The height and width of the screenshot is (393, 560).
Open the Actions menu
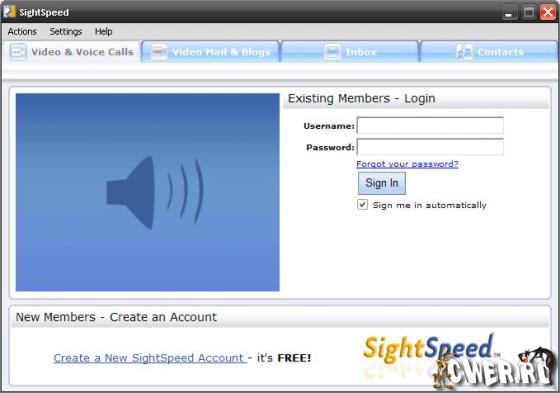pyautogui.click(x=22, y=31)
